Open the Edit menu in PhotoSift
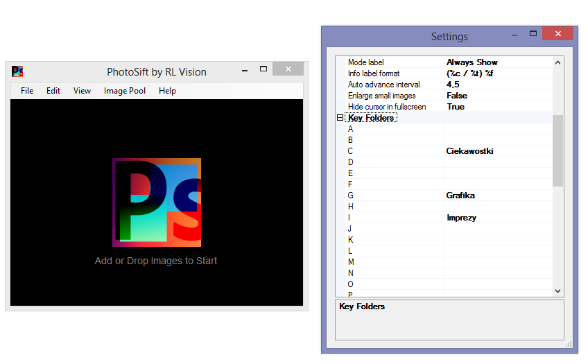 pos(53,91)
